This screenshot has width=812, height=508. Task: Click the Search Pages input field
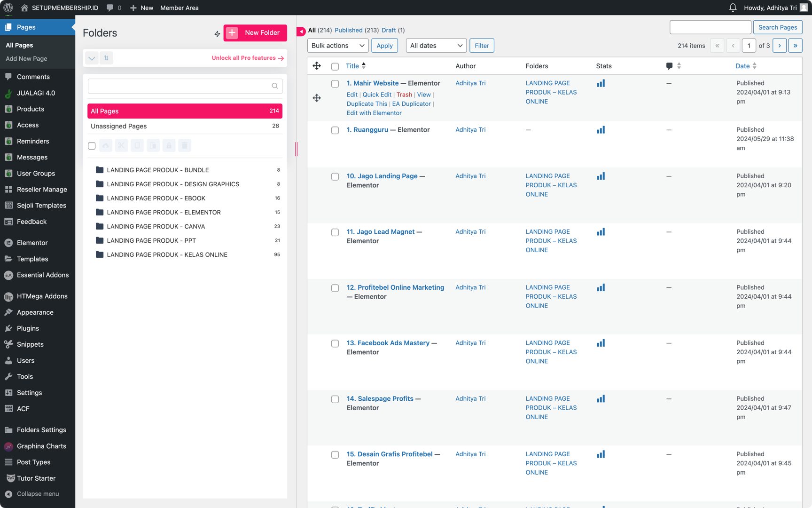710,27
